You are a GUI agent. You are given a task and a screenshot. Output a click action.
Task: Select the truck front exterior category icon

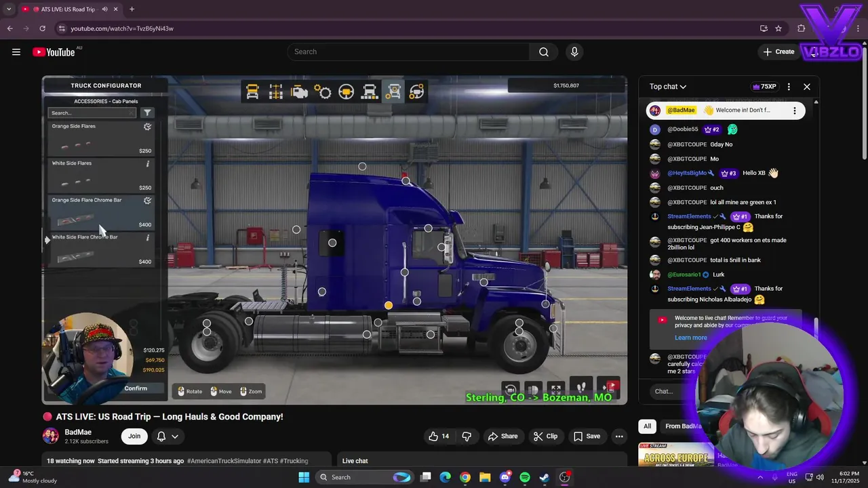pos(370,91)
